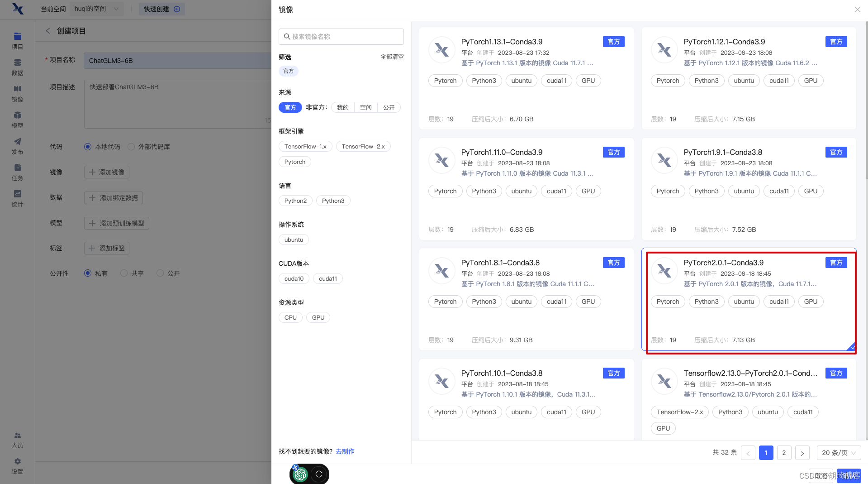868x484 pixels.
Task: Open the 项目 sidebar icon
Action: click(17, 36)
